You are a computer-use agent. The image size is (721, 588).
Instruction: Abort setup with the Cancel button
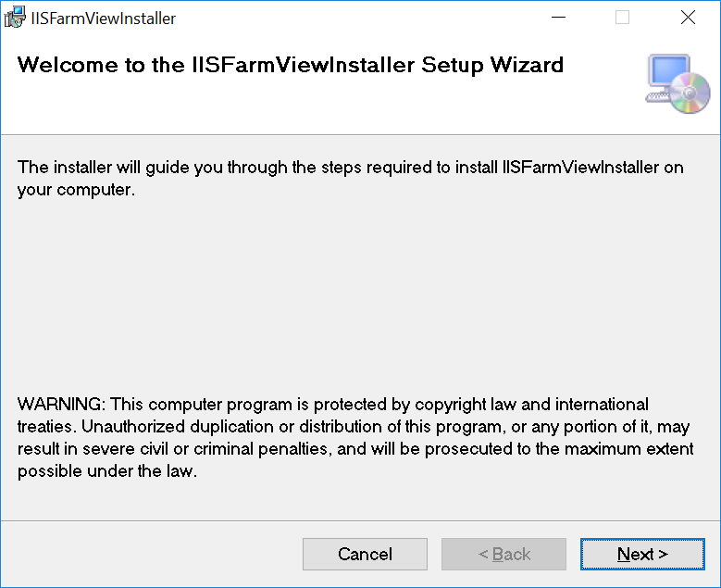[x=365, y=554]
